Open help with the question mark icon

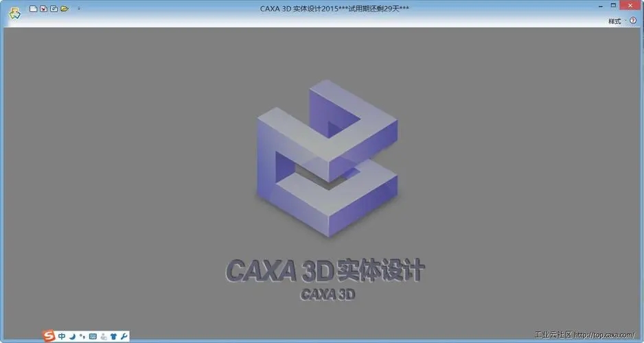(633, 21)
